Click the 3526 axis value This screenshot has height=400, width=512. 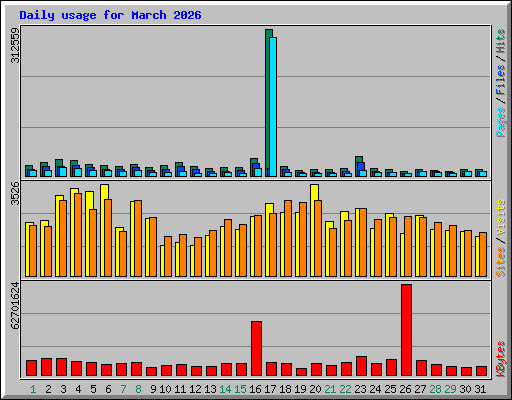coord(15,194)
